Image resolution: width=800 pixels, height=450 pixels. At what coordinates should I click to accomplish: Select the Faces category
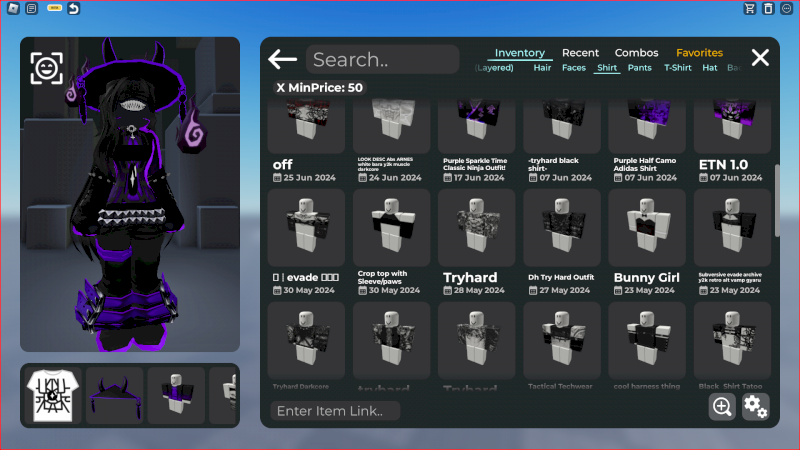click(573, 67)
